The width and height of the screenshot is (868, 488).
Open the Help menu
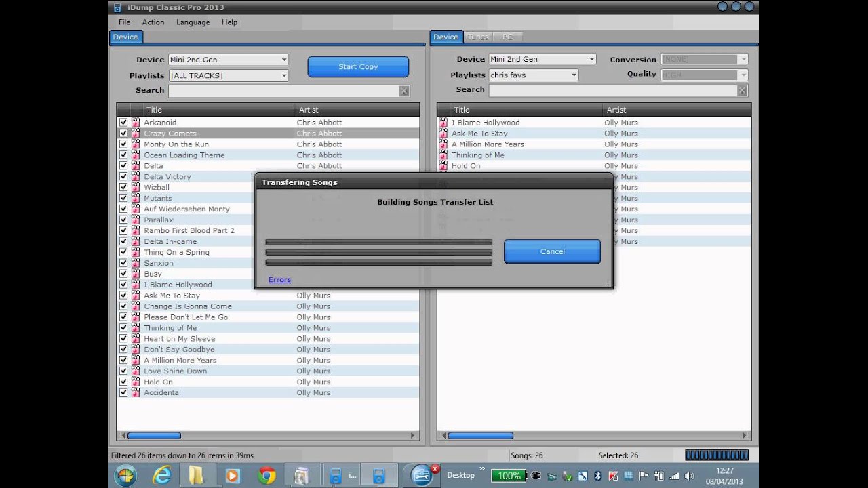[230, 22]
